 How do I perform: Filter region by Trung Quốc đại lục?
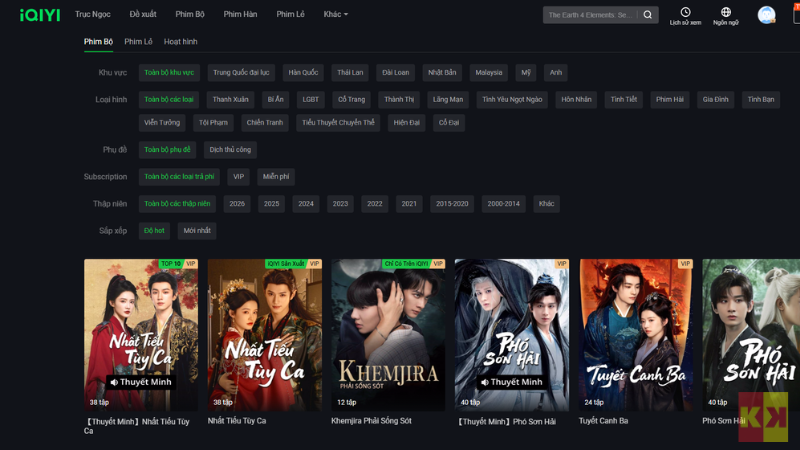[x=241, y=72]
